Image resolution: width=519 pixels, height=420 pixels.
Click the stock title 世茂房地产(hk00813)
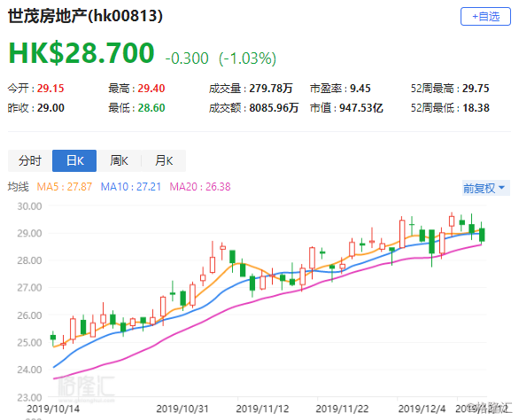[x=85, y=16]
